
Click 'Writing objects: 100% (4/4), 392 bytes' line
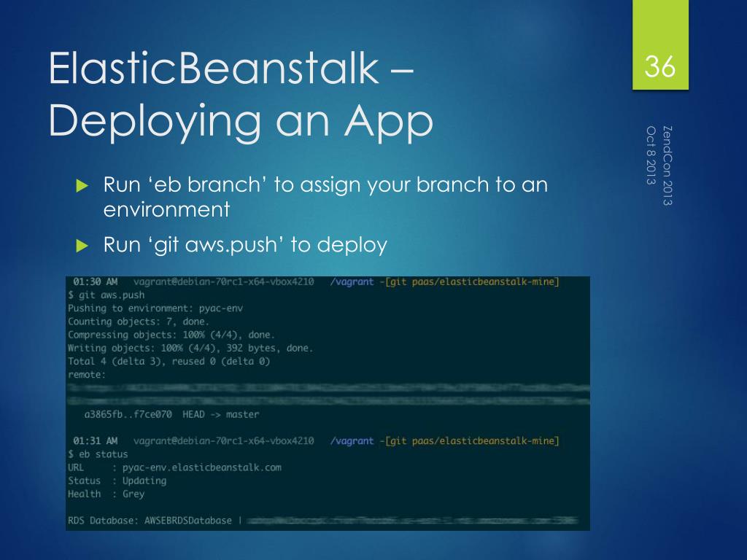tap(190, 348)
